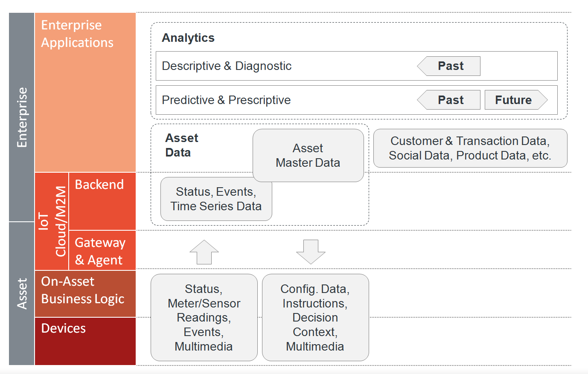
Task: Select the Future arrow label
Action: [516, 100]
